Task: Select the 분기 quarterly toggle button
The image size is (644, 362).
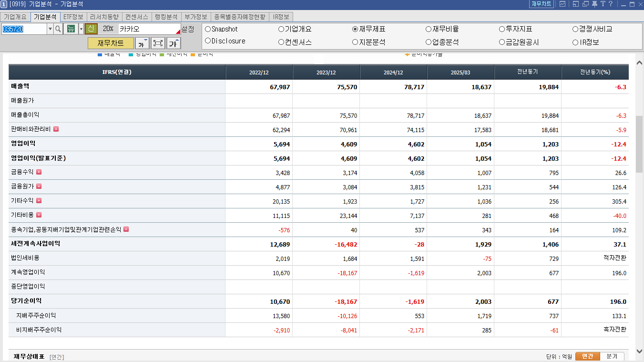Action: [612, 356]
